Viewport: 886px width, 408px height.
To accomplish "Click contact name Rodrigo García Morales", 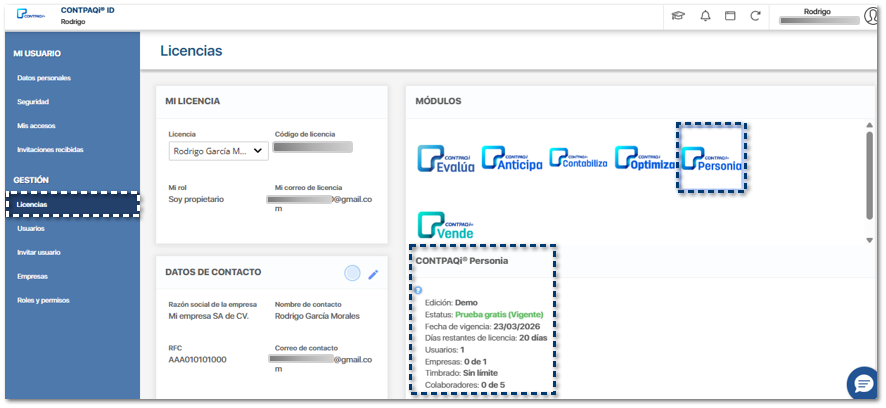I will pyautogui.click(x=317, y=316).
